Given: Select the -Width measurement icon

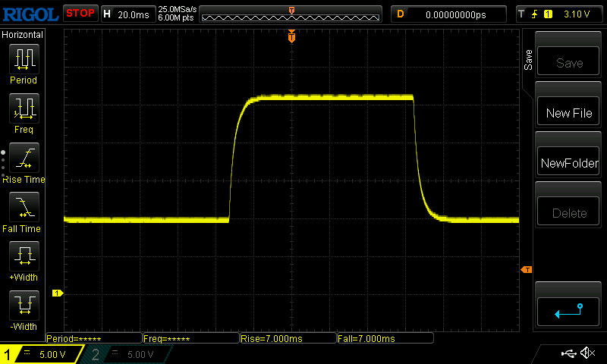Looking at the screenshot, I should (24, 305).
